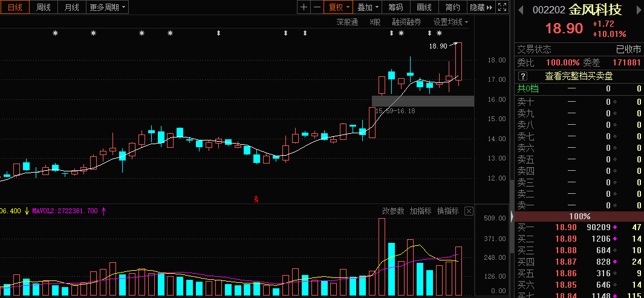
Task: Click the question mark help icon
Action: point(523,76)
